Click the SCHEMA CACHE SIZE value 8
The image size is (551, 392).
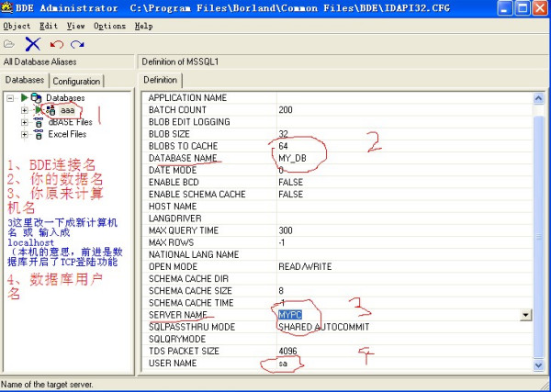coord(281,291)
